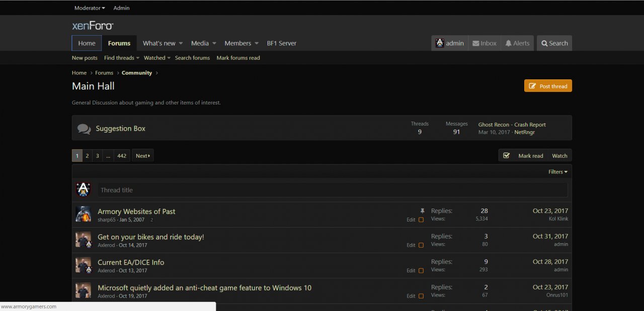644x311 pixels.
Task: Go to the Next page
Action: point(143,156)
